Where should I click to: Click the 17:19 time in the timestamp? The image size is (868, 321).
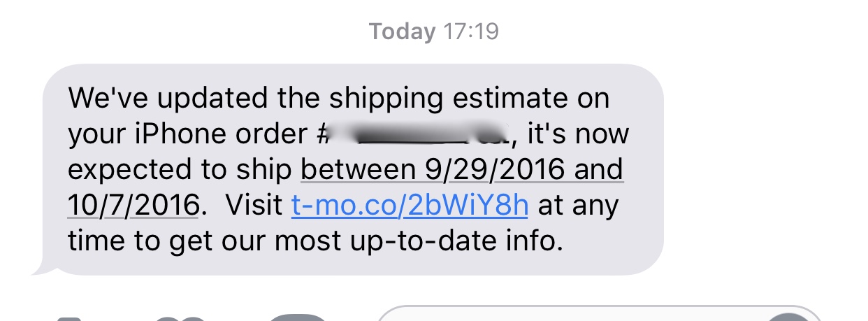pos(471,31)
